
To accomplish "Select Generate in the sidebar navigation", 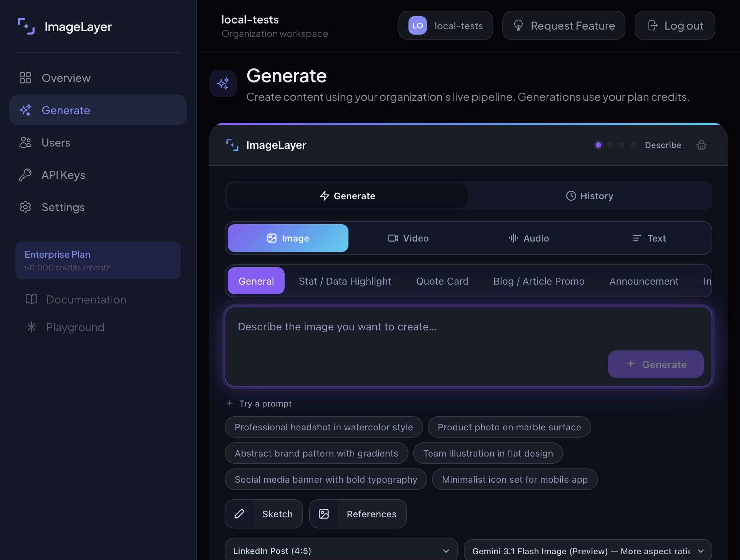I will point(98,110).
